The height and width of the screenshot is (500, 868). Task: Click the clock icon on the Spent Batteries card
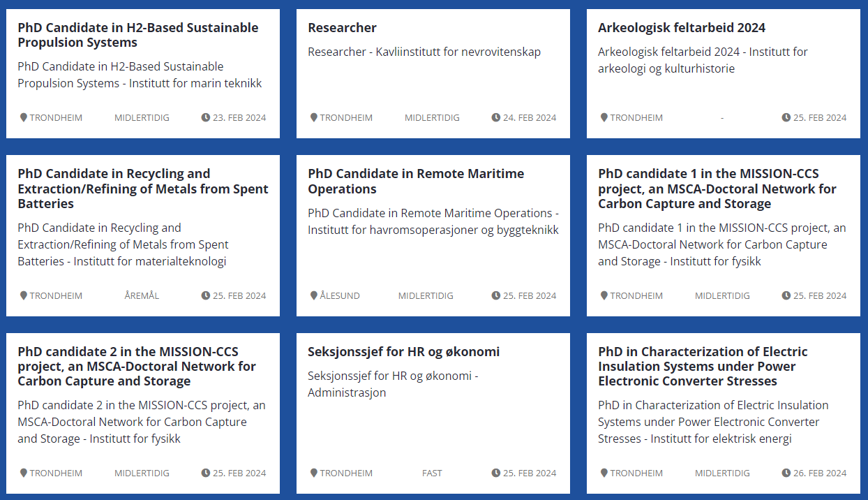[x=206, y=295]
